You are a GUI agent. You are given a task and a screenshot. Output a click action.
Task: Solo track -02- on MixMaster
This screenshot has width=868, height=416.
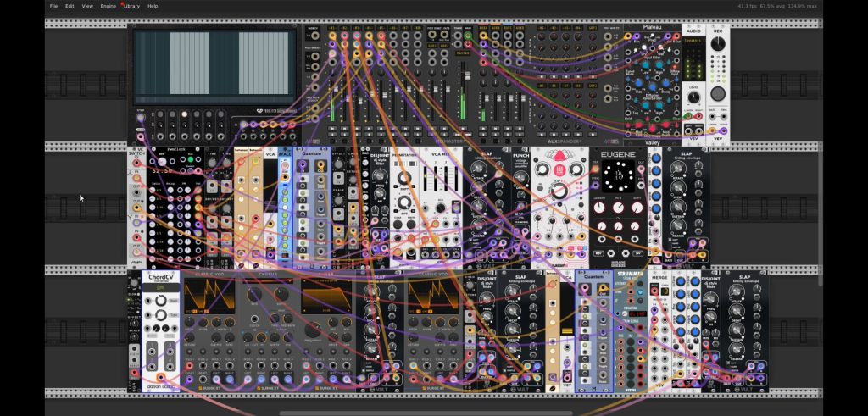pyautogui.click(x=344, y=136)
